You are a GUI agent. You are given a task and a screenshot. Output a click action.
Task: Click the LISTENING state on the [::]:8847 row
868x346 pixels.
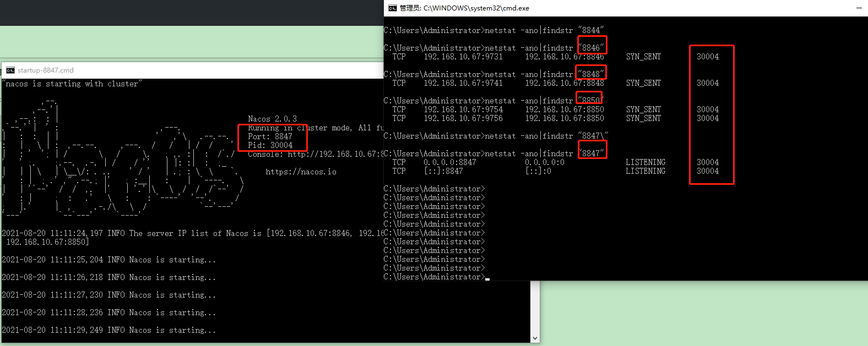(x=646, y=171)
